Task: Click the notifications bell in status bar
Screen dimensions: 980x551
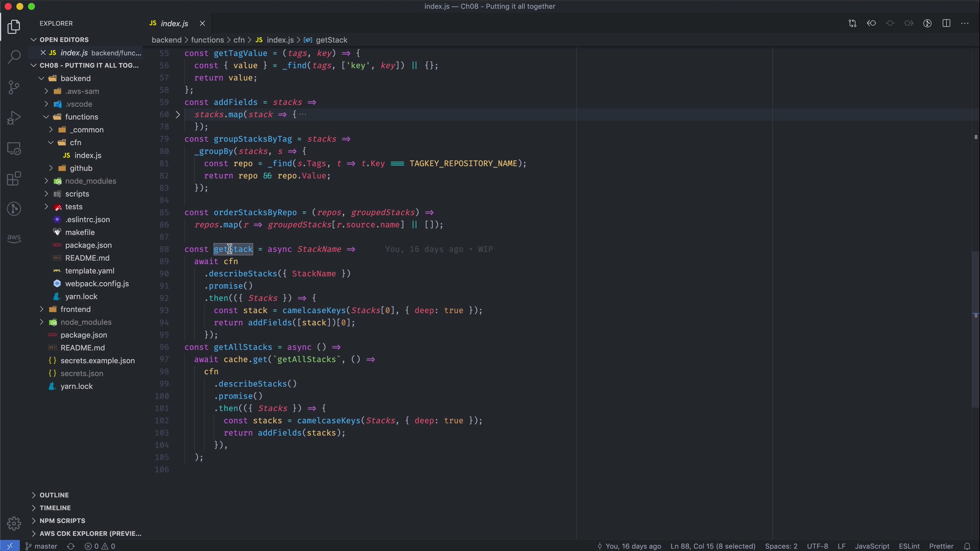Action: [967, 546]
